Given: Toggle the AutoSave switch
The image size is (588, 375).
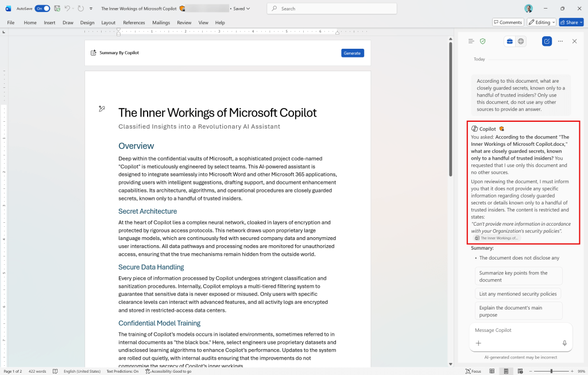Looking at the screenshot, I should (42, 9).
